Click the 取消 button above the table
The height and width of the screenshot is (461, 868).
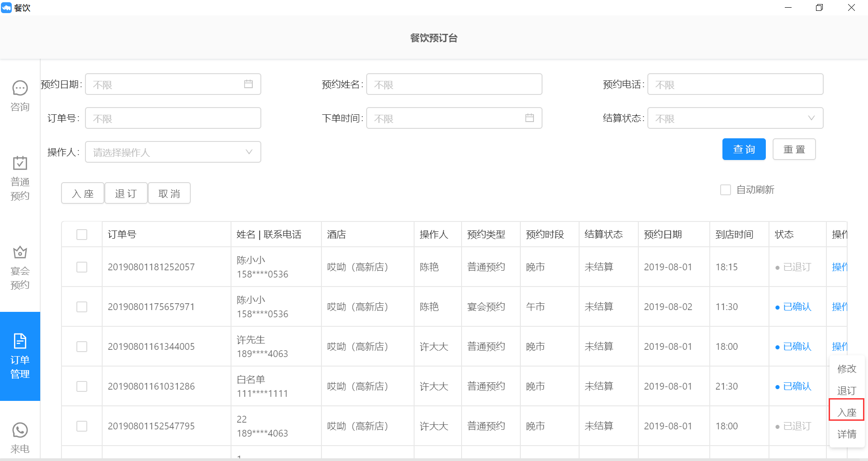tap(170, 193)
